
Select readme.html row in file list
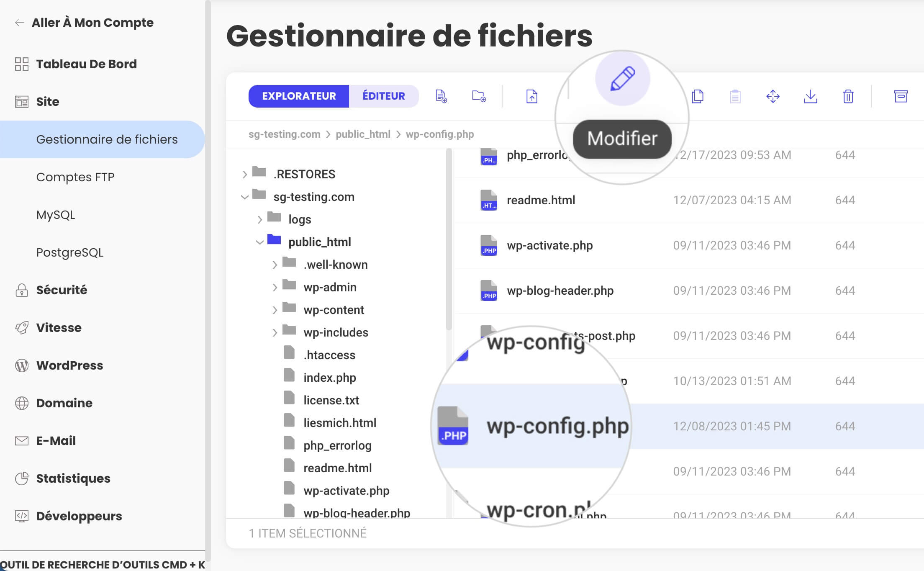click(x=689, y=200)
